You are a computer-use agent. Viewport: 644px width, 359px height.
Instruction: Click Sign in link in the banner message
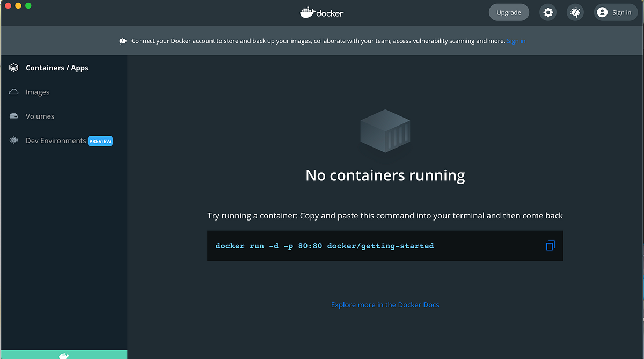pyautogui.click(x=516, y=40)
